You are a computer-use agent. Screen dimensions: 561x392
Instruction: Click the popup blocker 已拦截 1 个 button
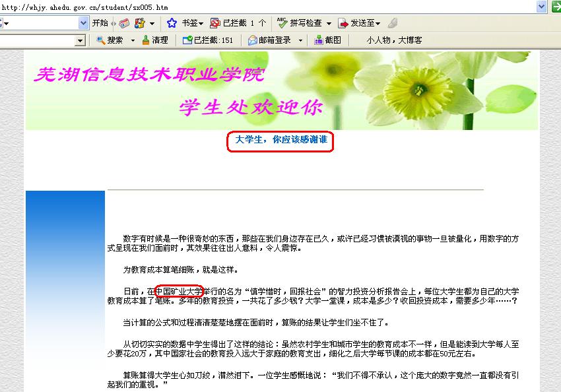pyautogui.click(x=238, y=23)
